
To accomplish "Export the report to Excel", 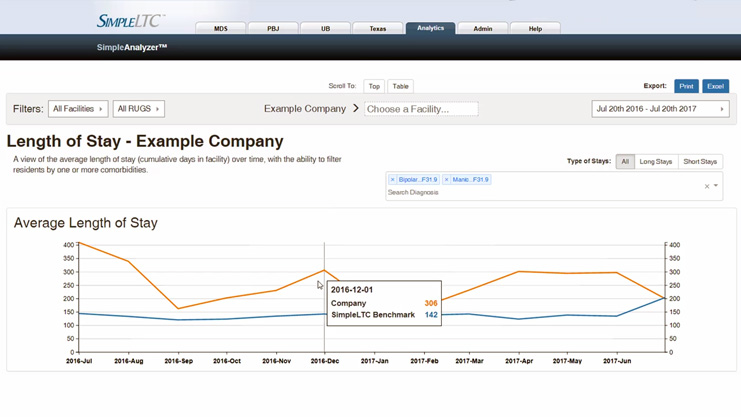I will pos(715,86).
